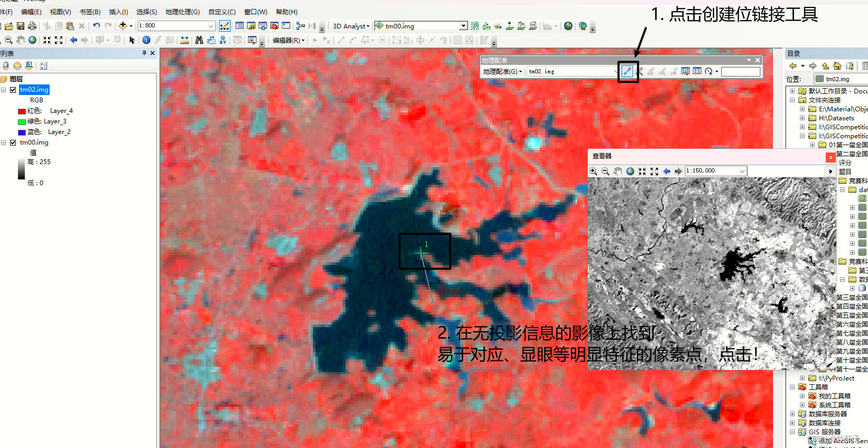This screenshot has width=868, height=448.
Task: Expand the 数据库服务器 node
Action: [x=792, y=414]
